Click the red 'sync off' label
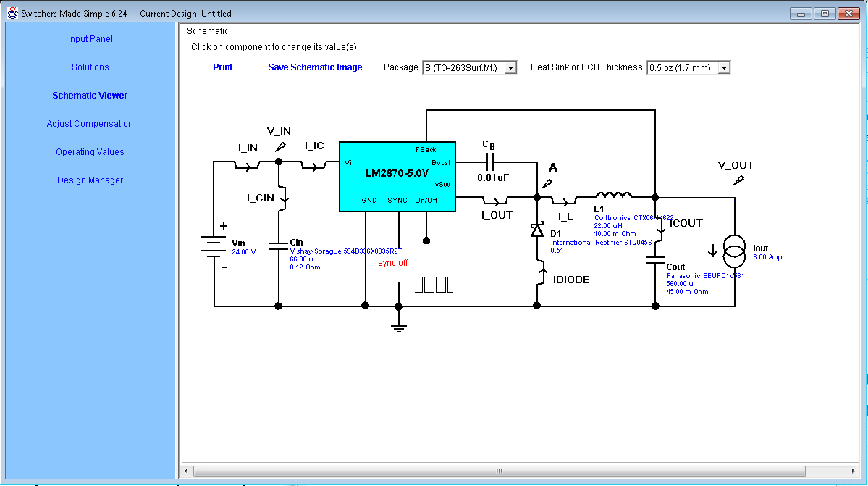The image size is (868, 486). tap(393, 263)
